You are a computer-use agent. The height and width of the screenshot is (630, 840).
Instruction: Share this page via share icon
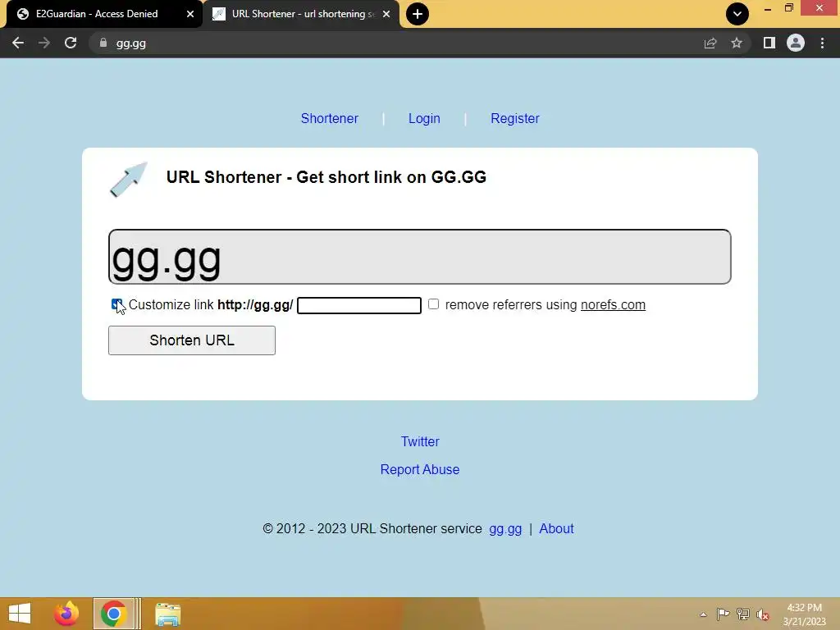(x=710, y=43)
